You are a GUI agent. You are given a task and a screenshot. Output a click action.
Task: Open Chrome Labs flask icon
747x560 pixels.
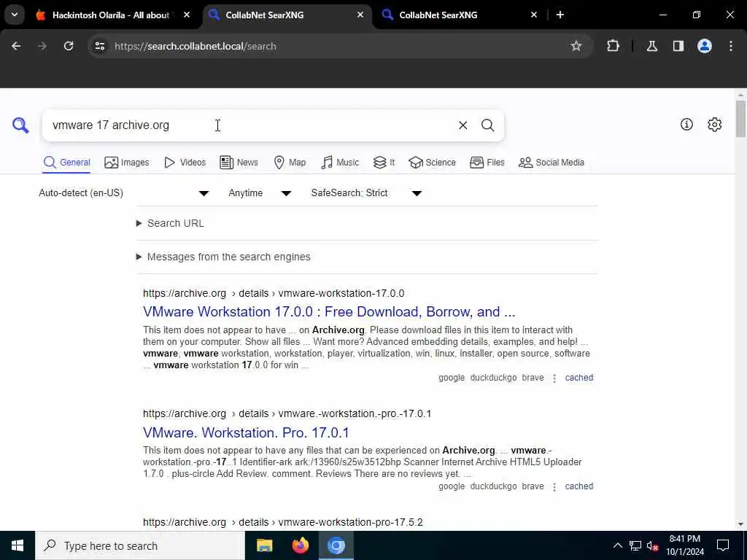coord(651,46)
